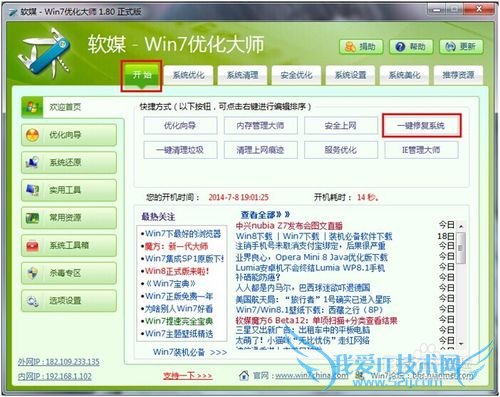The width and height of the screenshot is (500, 397).
Task: Open the 推荐资源 tab
Action: [458, 75]
